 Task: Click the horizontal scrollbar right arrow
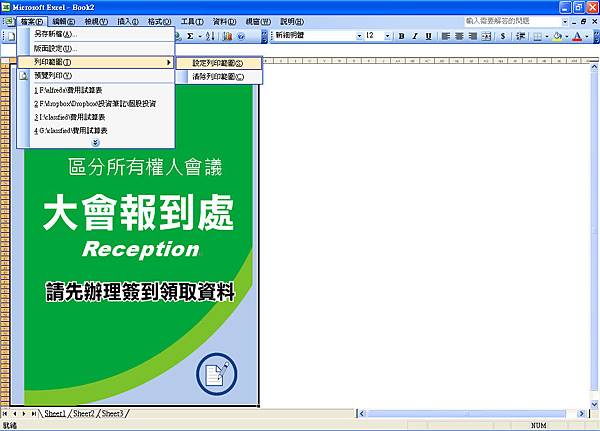point(582,413)
